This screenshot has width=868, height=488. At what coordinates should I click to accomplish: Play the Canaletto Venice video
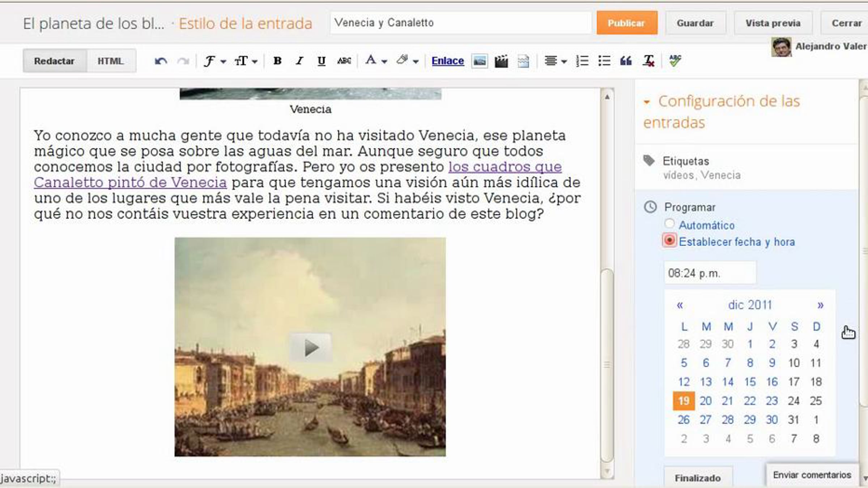[310, 347]
